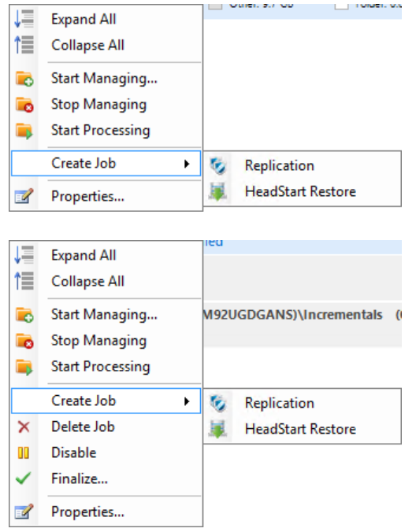The height and width of the screenshot is (532, 416).
Task: Click Start Processing folder icon in the shorter menu
Action: pos(24,131)
